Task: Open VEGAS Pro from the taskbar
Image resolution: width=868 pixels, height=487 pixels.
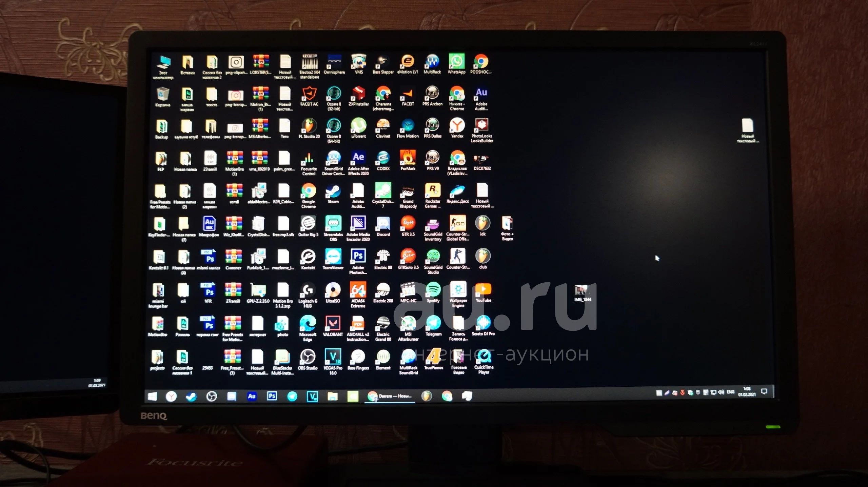Action: 312,396
